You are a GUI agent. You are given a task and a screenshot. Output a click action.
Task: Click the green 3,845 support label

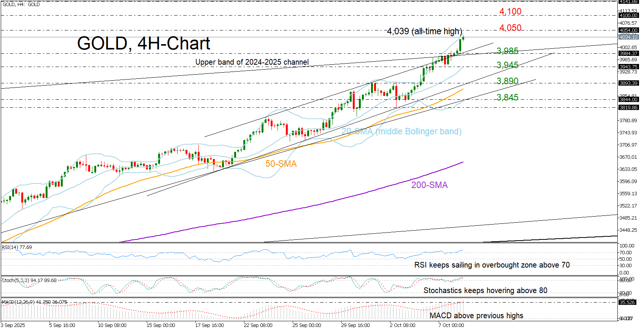click(x=507, y=97)
